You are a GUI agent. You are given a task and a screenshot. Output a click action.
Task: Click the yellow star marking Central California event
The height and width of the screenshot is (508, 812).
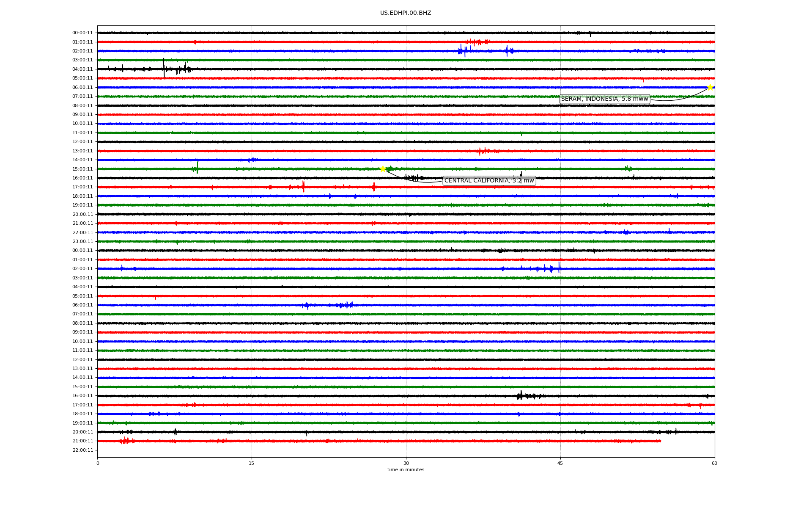pyautogui.click(x=383, y=169)
